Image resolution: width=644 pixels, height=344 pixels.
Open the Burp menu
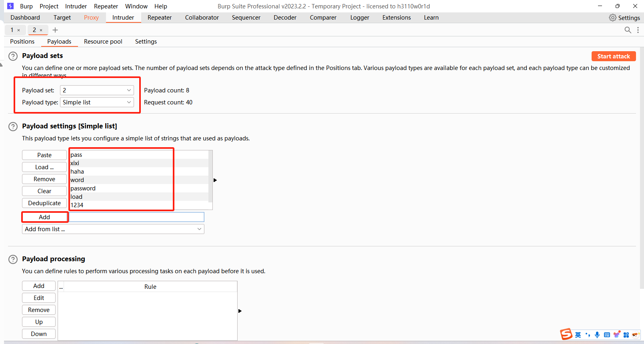click(x=26, y=6)
